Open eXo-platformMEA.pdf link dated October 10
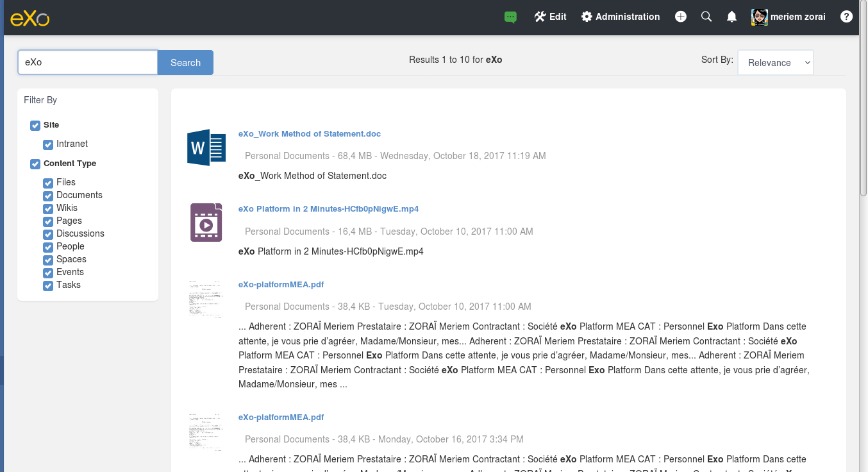 click(281, 284)
